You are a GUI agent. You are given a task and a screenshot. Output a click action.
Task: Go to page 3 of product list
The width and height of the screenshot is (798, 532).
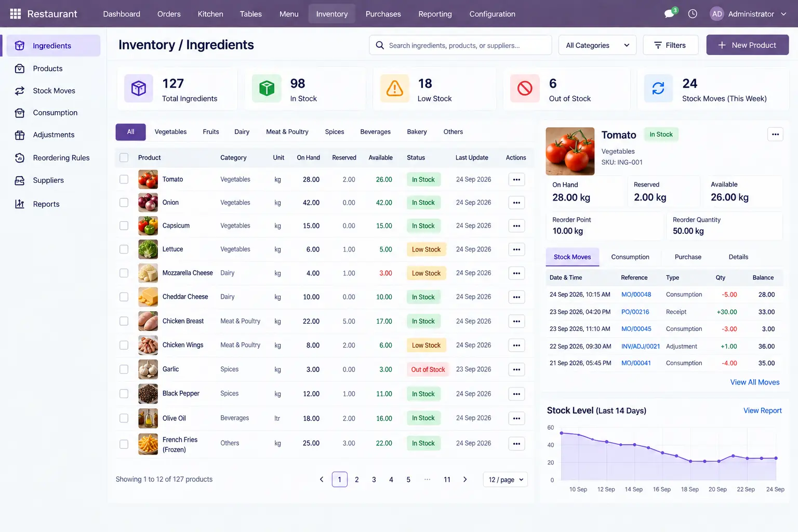pyautogui.click(x=374, y=480)
